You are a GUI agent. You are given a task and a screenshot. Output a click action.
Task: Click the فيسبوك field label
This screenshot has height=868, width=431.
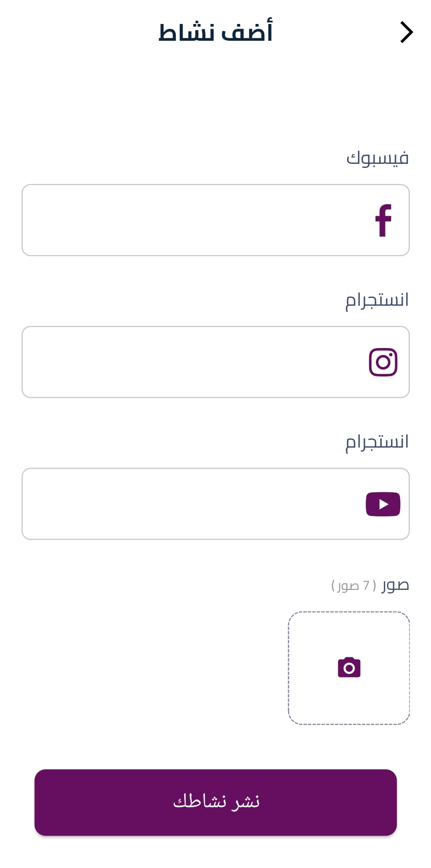coord(377,158)
